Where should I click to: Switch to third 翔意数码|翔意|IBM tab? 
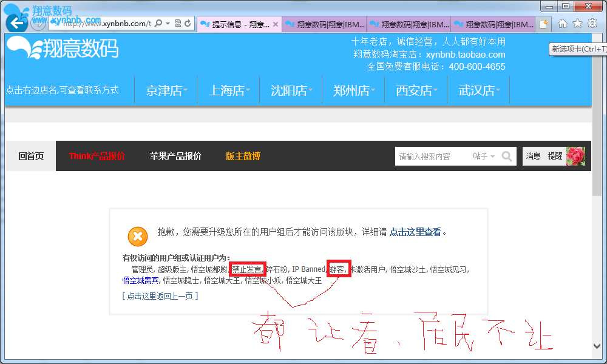409,24
